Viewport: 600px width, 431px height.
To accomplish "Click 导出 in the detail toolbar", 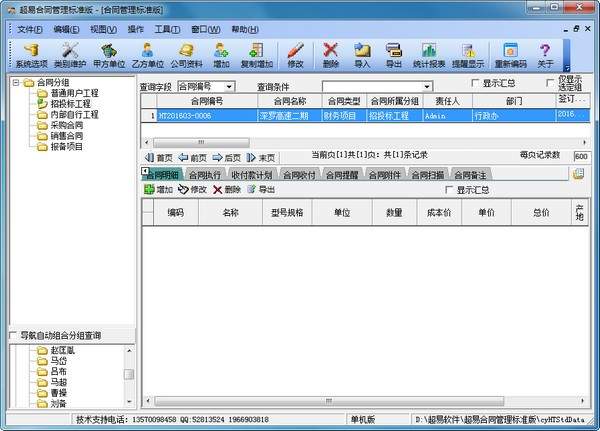I will [261, 189].
